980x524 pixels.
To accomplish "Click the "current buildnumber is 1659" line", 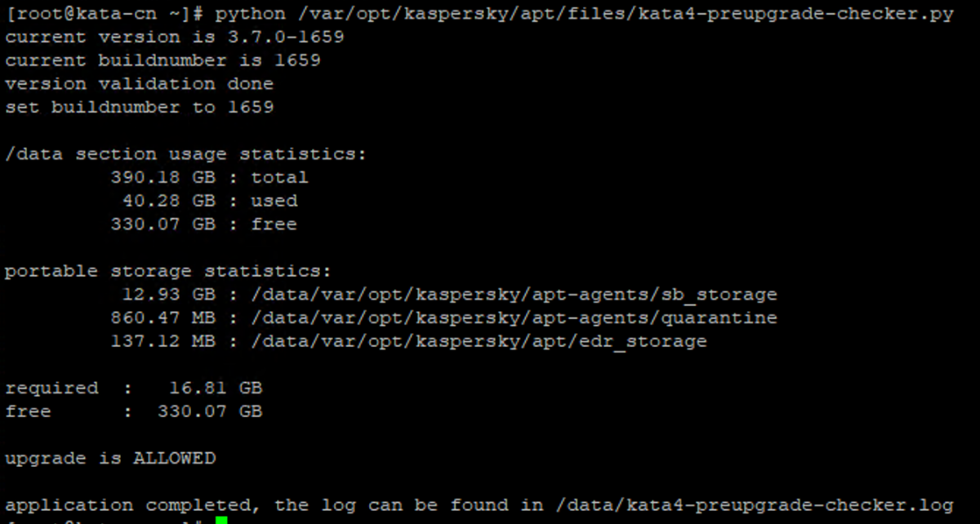I will [163, 60].
